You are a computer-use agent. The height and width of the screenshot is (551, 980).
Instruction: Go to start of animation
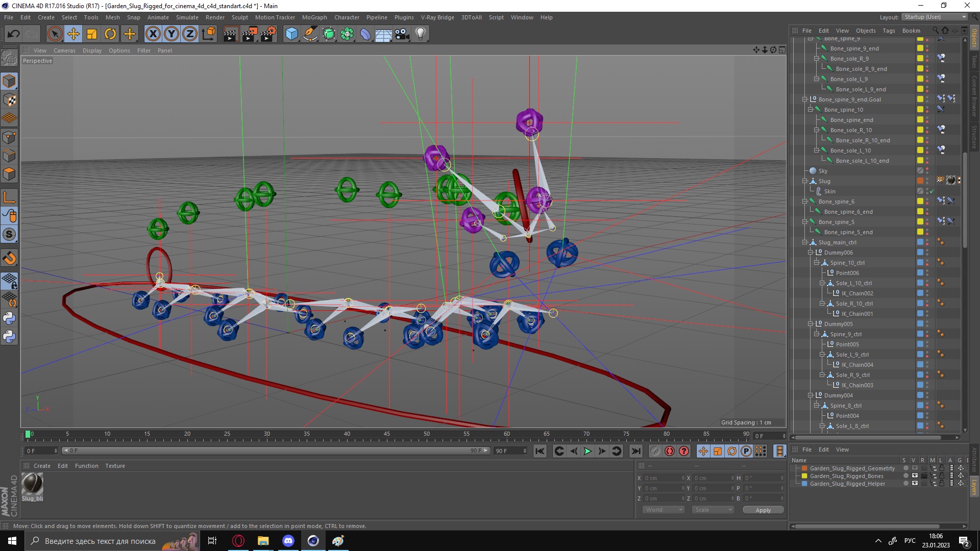[540, 451]
